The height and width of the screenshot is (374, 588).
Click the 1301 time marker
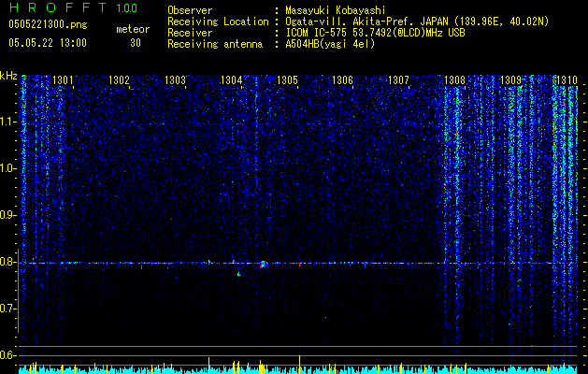point(63,80)
